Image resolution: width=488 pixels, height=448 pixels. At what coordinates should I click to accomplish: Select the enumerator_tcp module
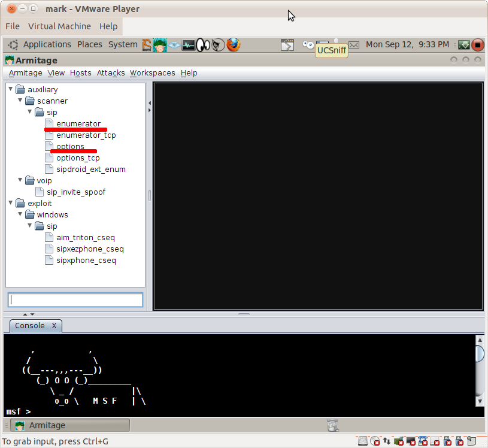click(86, 135)
